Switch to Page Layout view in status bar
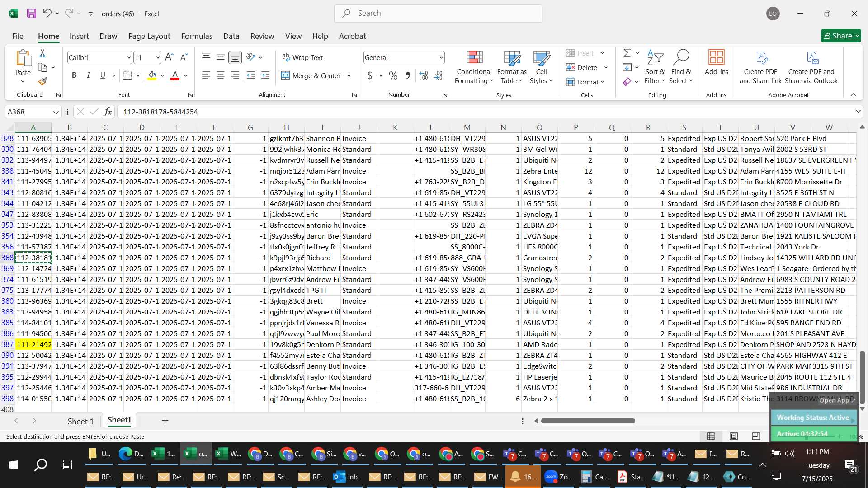The width and height of the screenshot is (868, 488). (734, 436)
